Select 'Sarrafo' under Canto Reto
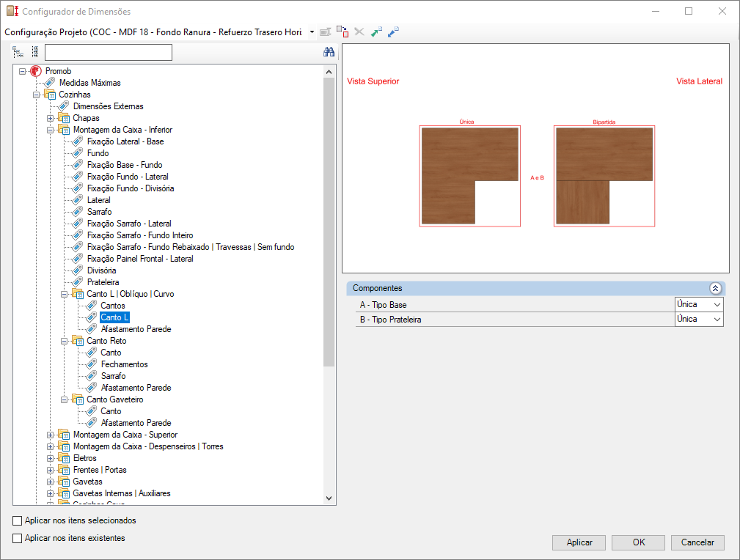The height and width of the screenshot is (560, 740). [113, 377]
